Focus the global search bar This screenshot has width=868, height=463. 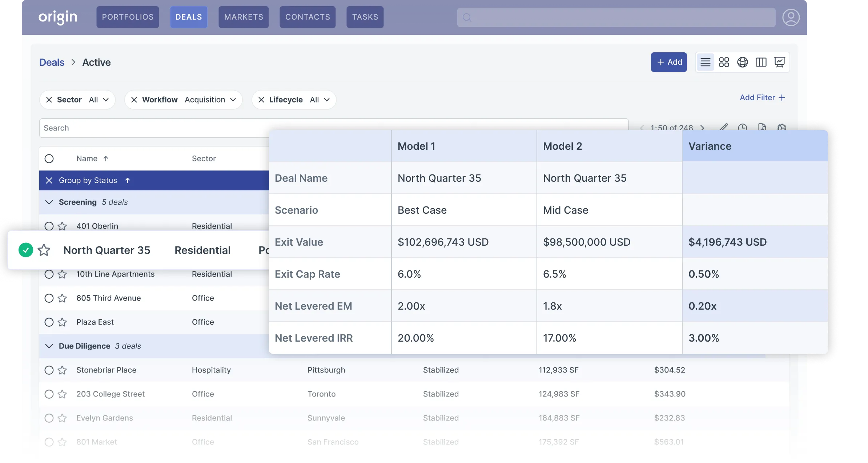click(616, 17)
